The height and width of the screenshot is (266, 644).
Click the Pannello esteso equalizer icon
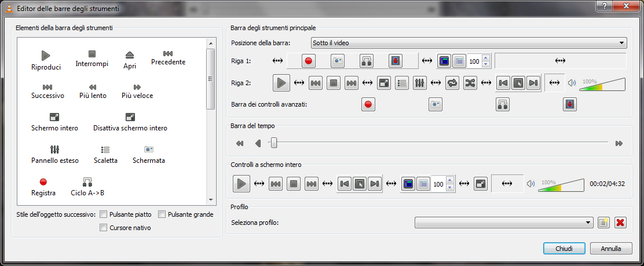click(55, 149)
